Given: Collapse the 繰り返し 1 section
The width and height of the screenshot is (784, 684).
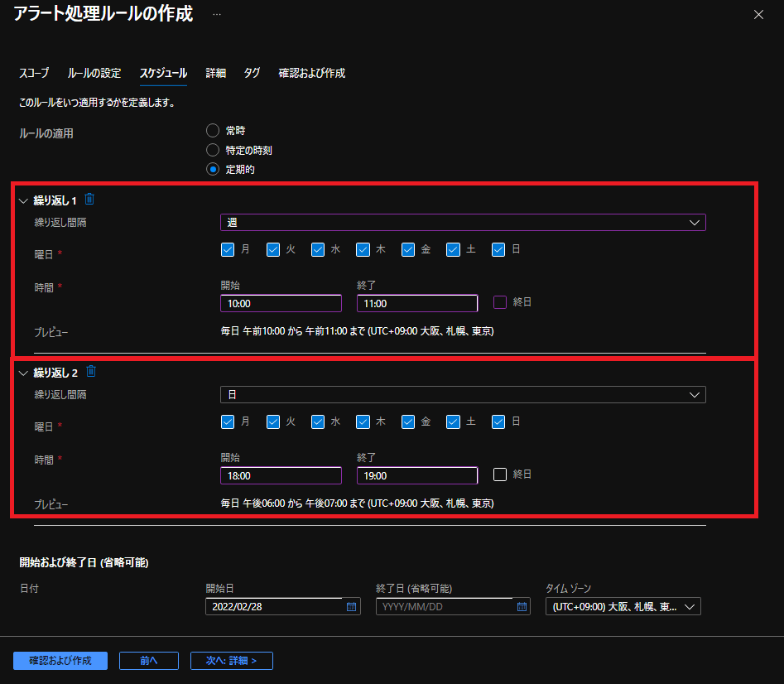Looking at the screenshot, I should point(23,200).
